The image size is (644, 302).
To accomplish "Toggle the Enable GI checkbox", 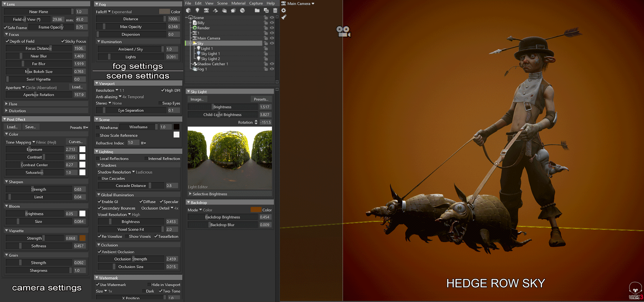I will pos(99,202).
